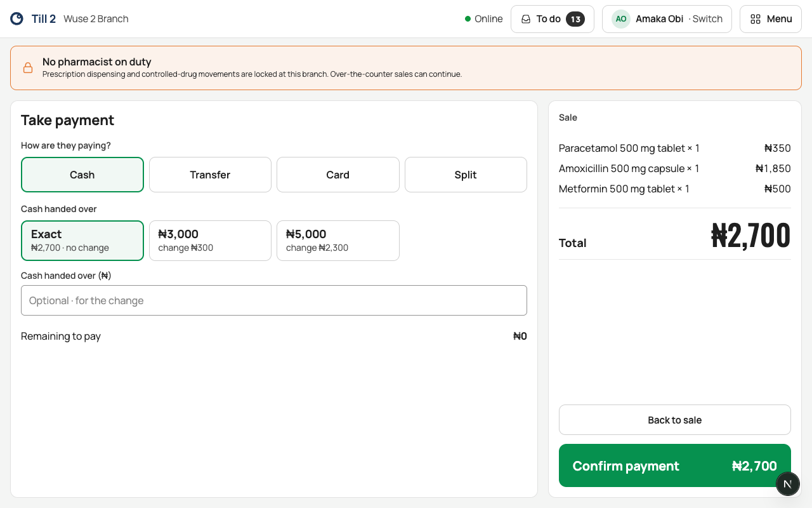Click the ₦500 price
The image size is (812, 508).
(778, 189)
